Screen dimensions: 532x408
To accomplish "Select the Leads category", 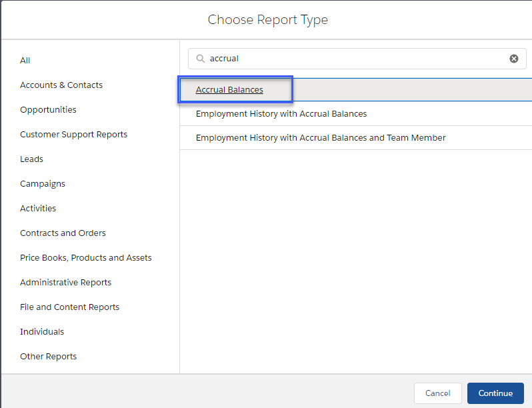I will 31,159.
